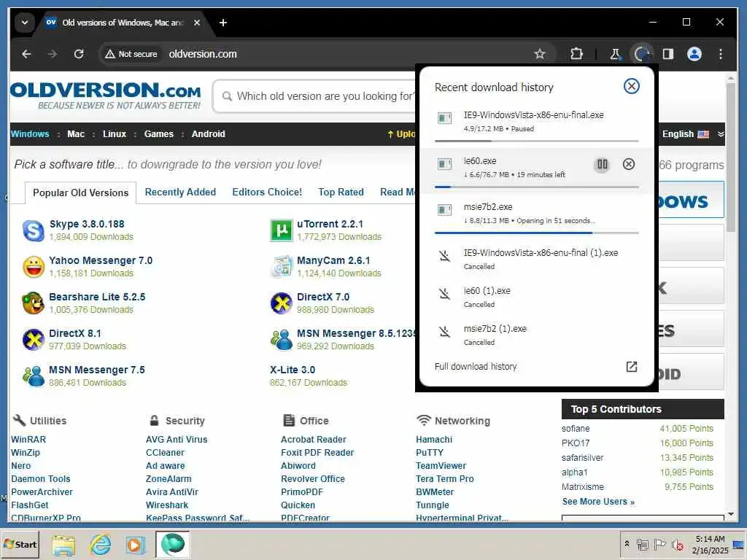Launch Internet Explorer from the taskbar
The width and height of the screenshot is (747, 560).
(x=101, y=544)
